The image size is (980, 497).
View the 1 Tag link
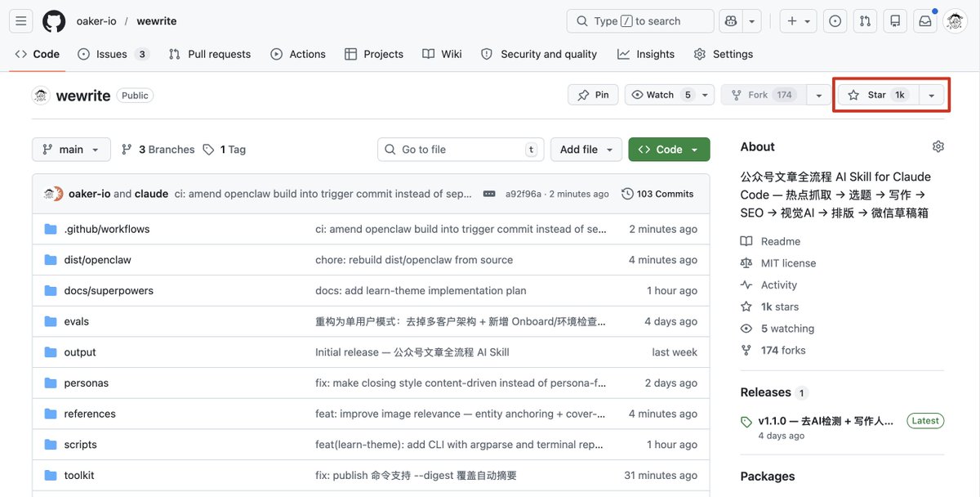[x=225, y=150]
